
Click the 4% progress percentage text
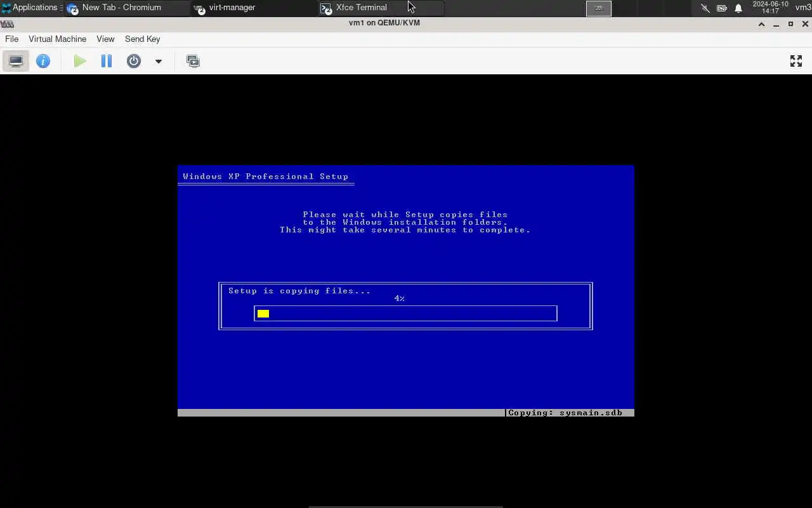pyautogui.click(x=399, y=298)
